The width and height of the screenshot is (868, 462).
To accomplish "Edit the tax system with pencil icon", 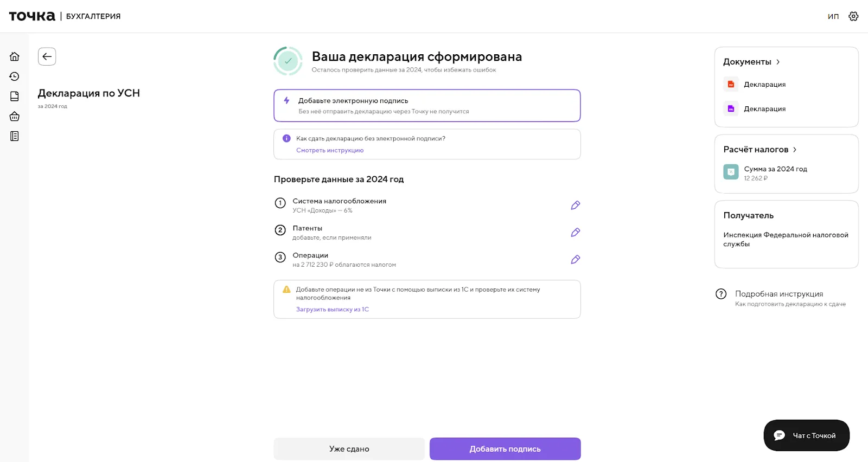I will 575,205.
